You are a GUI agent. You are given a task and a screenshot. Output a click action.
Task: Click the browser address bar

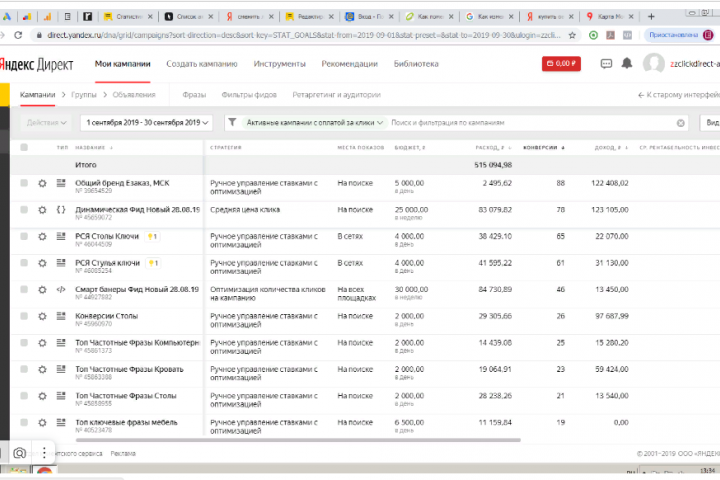click(303, 35)
